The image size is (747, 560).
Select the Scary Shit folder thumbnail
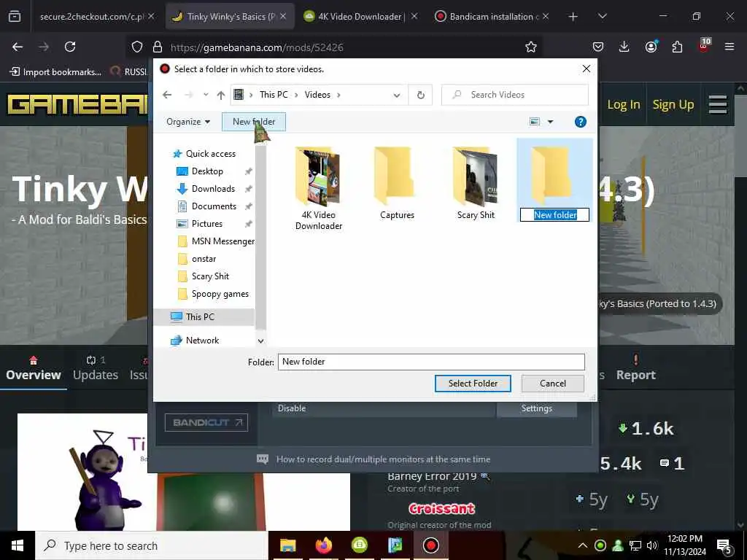click(476, 175)
